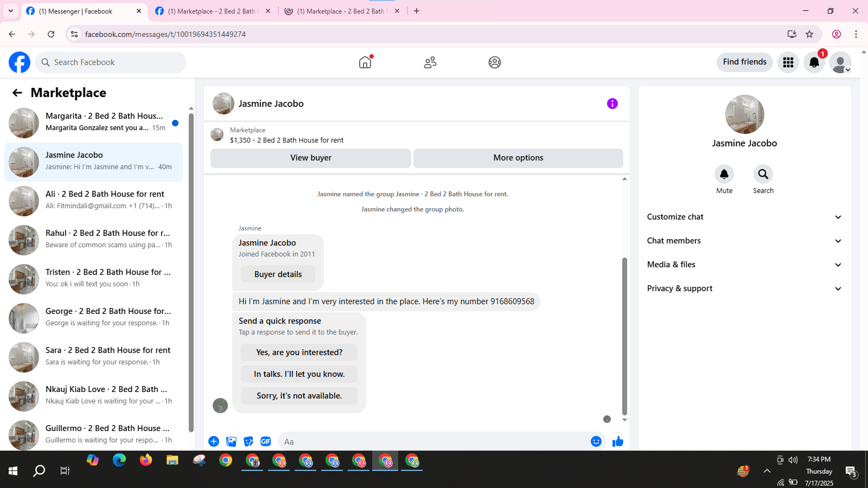Screen dimensions: 868x488
Task: Open Snipping Tool from the taskbar
Action: [x=199, y=460]
